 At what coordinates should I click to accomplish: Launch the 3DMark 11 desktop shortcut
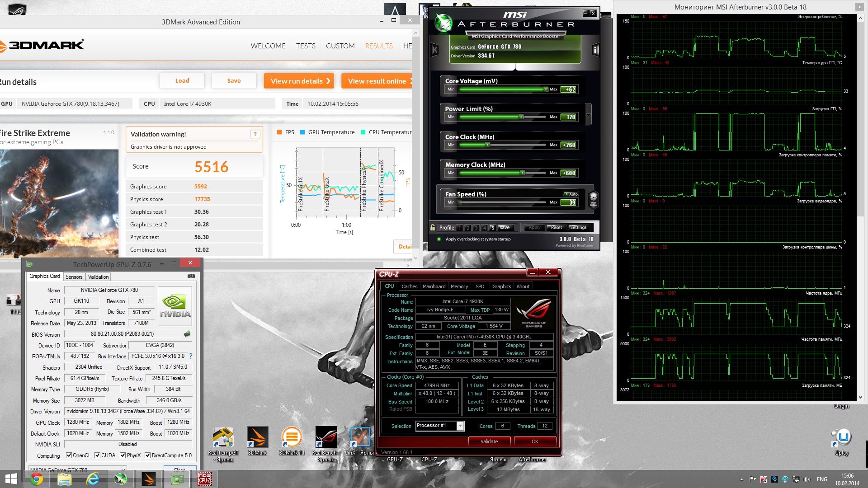[292, 441]
